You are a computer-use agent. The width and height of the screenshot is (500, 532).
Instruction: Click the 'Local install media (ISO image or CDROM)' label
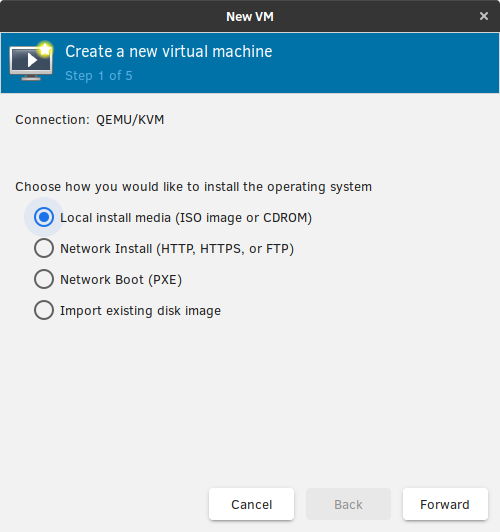click(186, 218)
